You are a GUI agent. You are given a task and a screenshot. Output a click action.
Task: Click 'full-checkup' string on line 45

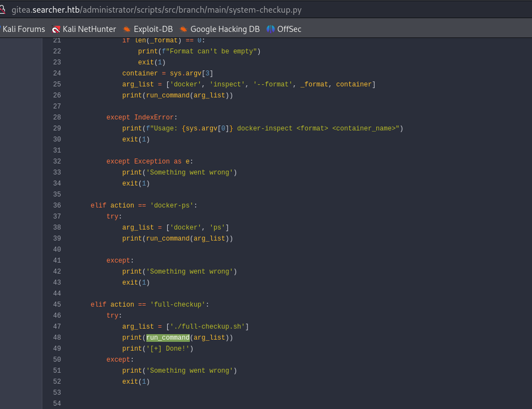click(x=178, y=304)
